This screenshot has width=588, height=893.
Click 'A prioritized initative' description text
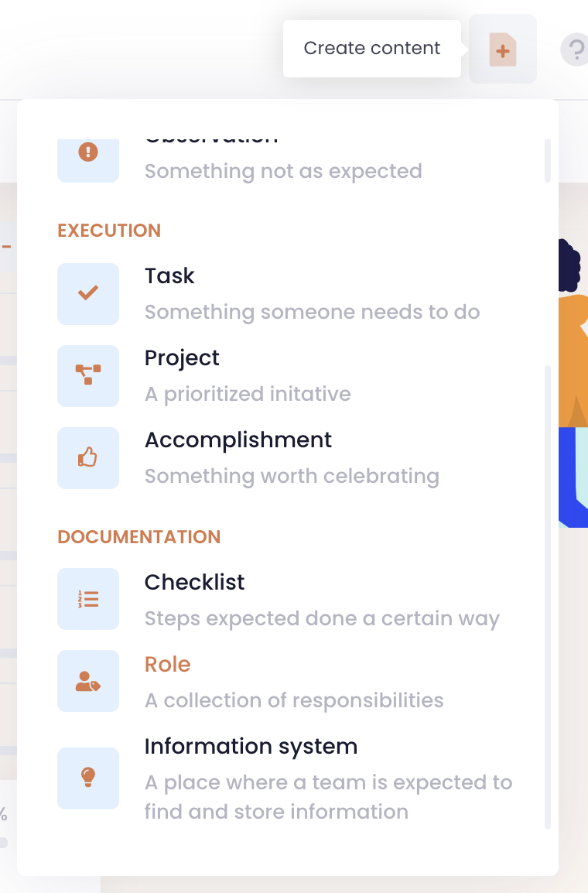(248, 394)
